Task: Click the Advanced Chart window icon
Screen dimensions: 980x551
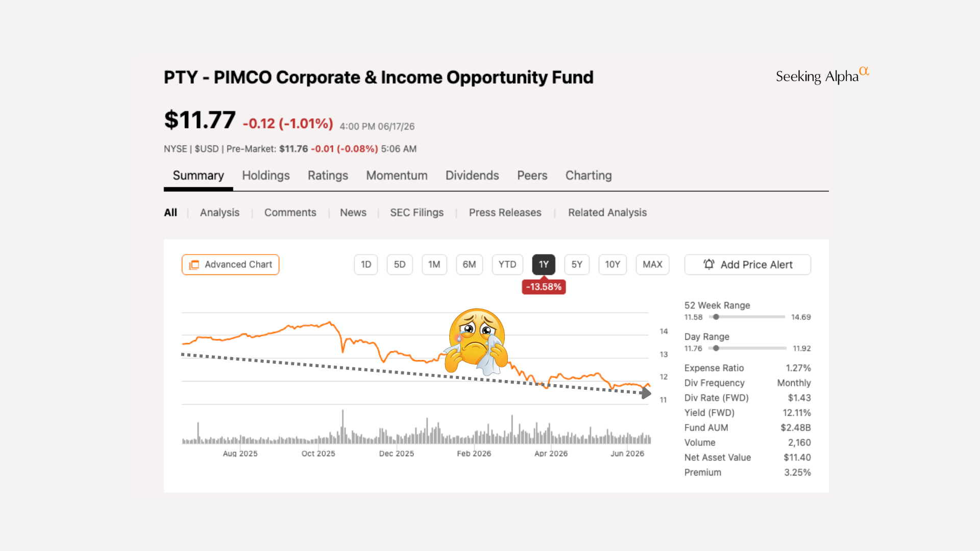Action: coord(194,265)
